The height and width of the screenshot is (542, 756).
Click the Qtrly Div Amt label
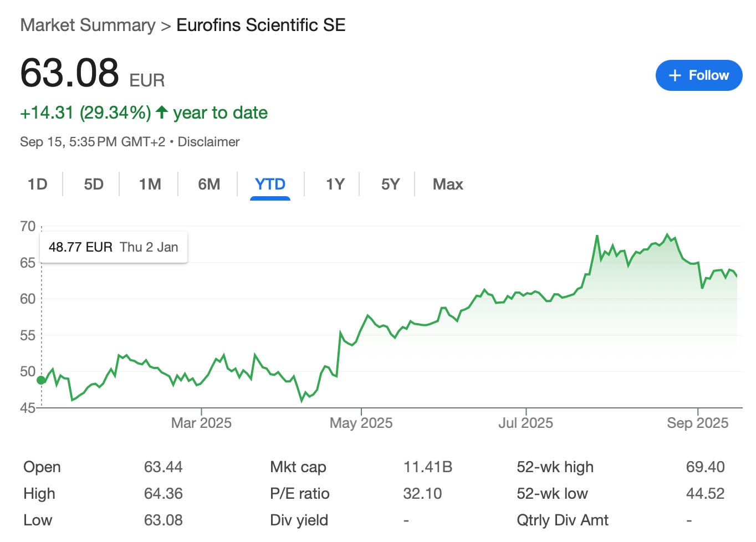click(563, 520)
